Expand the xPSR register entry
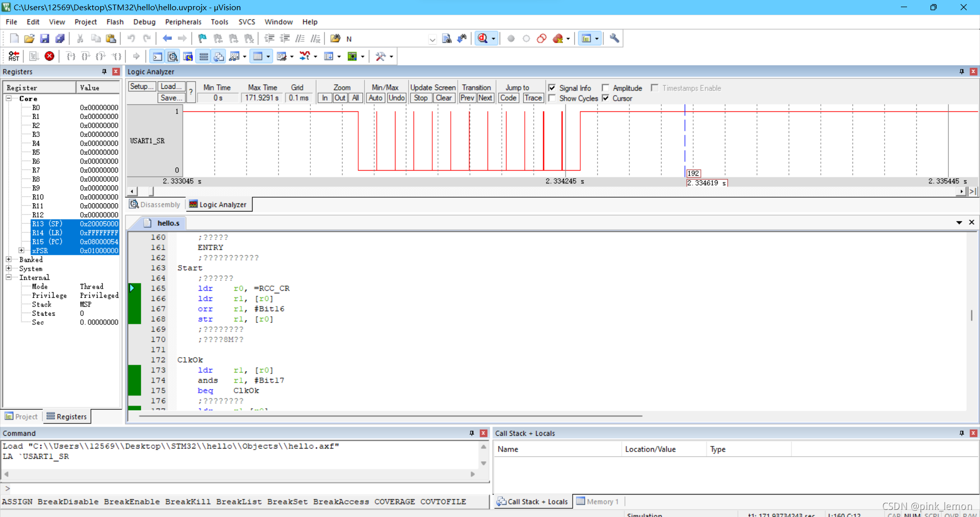This screenshot has width=980, height=517. tap(21, 250)
